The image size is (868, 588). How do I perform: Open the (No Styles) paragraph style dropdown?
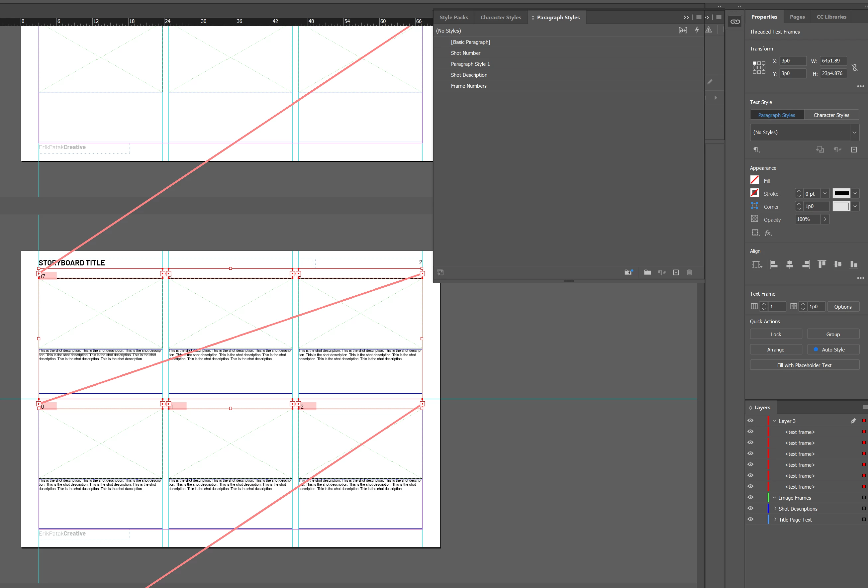pyautogui.click(x=854, y=133)
